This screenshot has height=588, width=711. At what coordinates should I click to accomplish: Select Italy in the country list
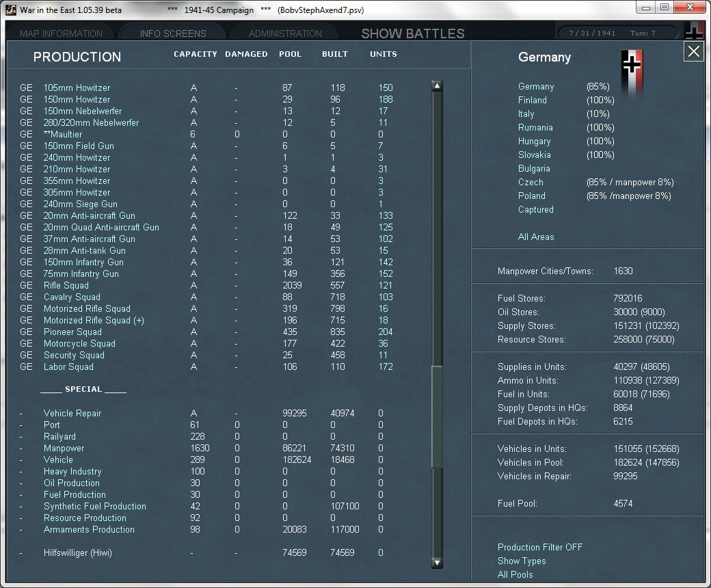tap(526, 113)
